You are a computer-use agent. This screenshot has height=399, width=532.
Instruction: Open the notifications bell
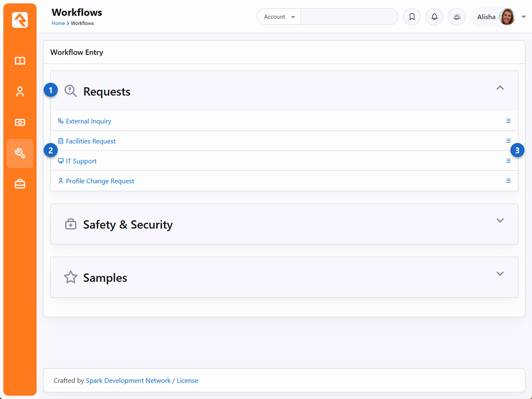coord(434,17)
